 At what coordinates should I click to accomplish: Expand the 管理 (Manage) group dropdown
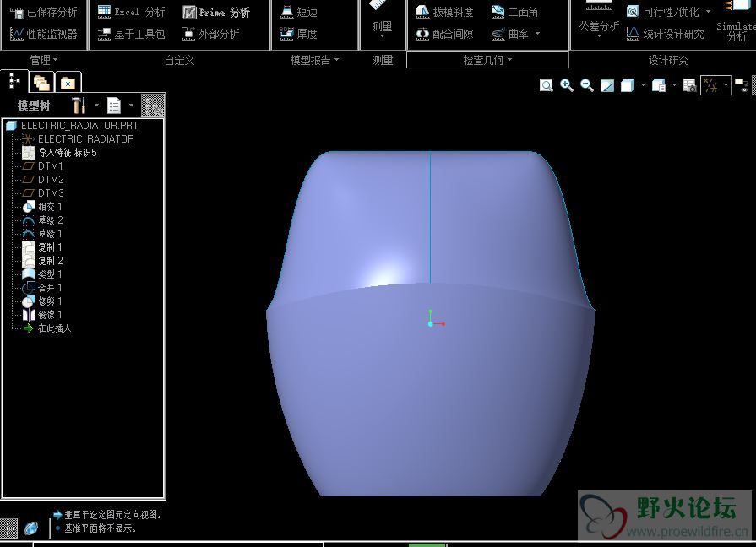44,60
